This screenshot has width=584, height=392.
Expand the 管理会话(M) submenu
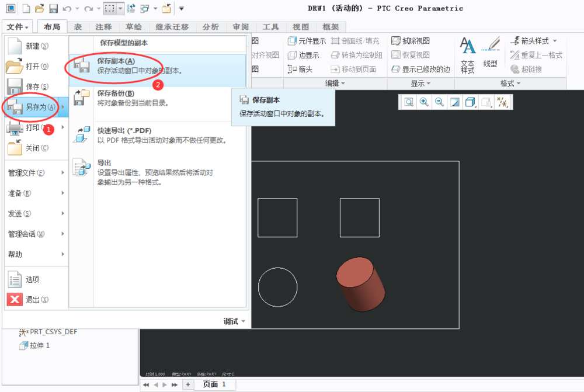point(36,234)
